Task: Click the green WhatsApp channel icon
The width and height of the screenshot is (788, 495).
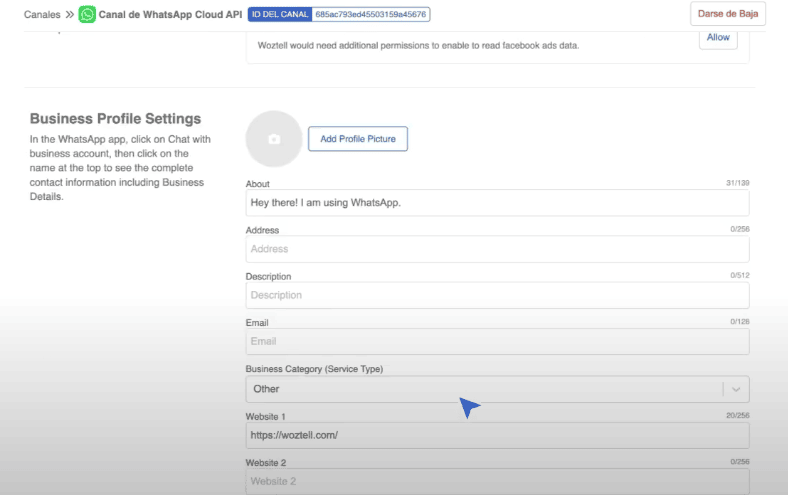Action: click(x=87, y=14)
